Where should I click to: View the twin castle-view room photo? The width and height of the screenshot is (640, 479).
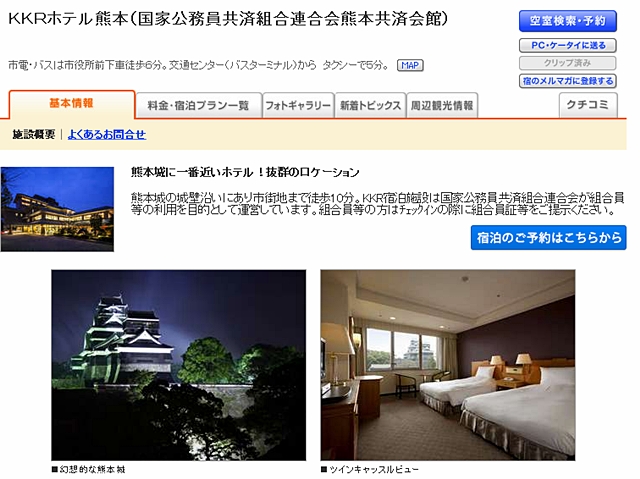pos(448,365)
